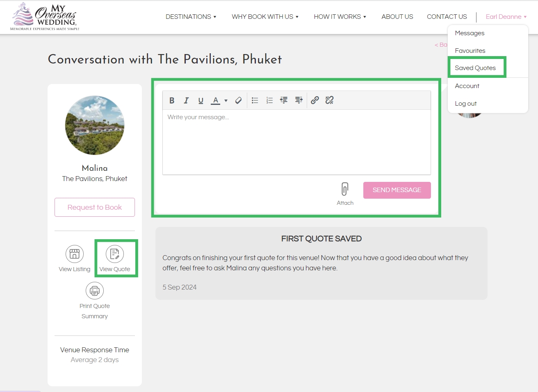View the venue profile photo of Malina
Screen dimensions: 538x392
[95, 125]
